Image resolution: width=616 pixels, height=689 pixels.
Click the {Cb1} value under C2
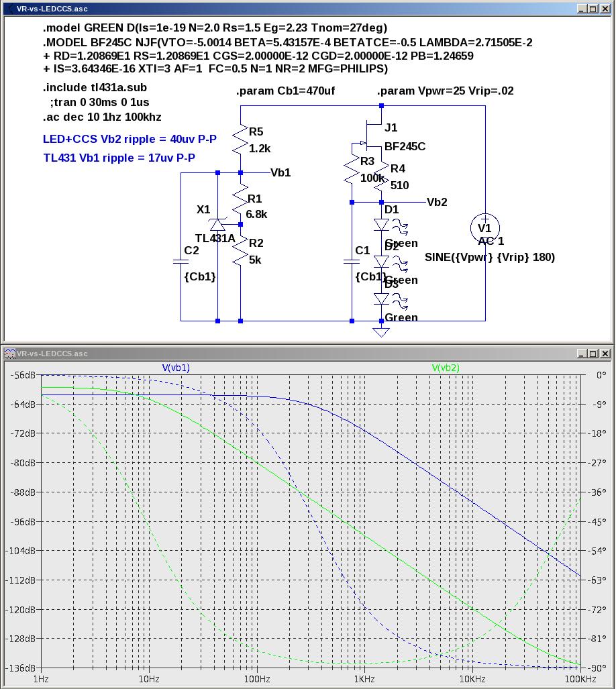pos(200,276)
